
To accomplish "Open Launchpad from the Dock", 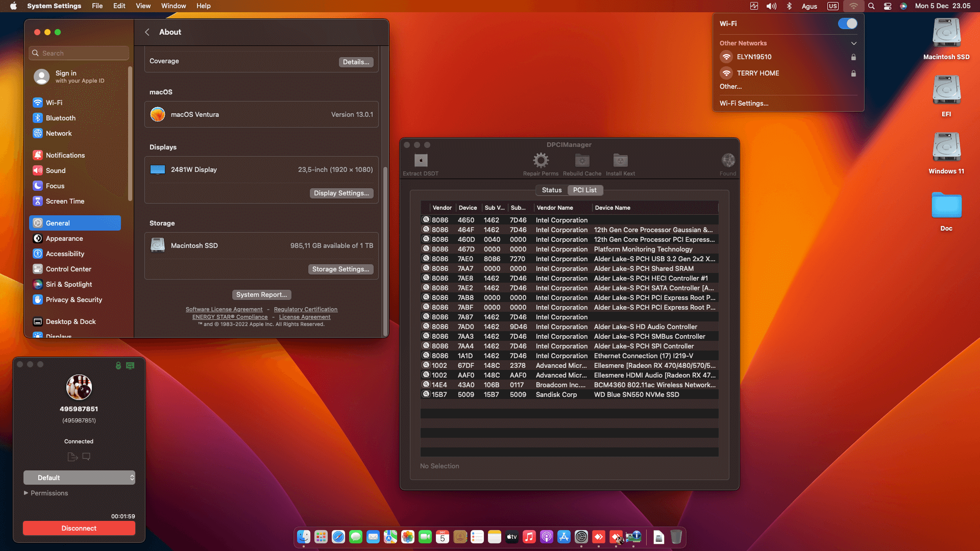I will pyautogui.click(x=321, y=537).
